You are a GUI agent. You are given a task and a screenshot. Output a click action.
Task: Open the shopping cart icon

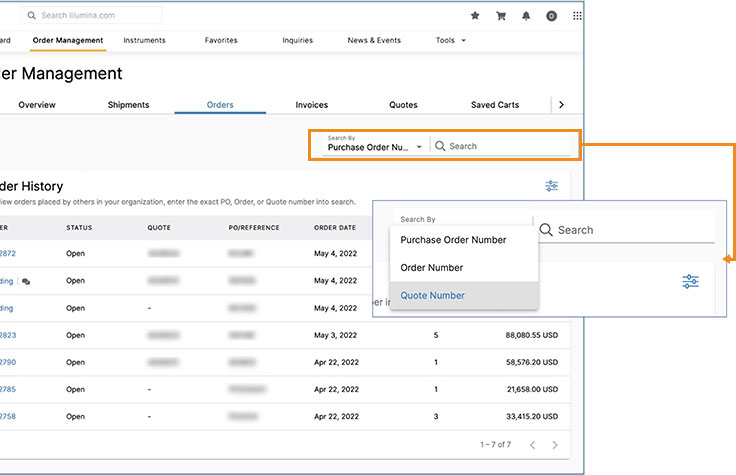click(x=501, y=16)
